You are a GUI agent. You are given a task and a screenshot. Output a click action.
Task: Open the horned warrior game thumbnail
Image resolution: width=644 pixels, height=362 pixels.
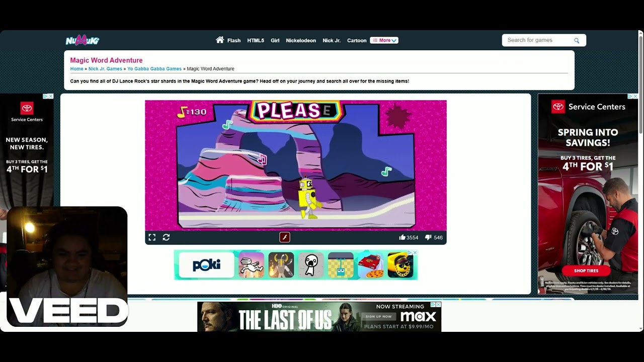tap(281, 265)
